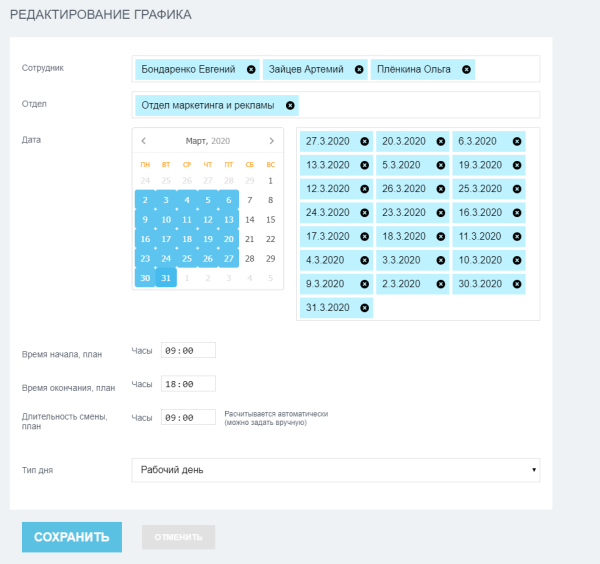Click the Март, 2020 calendar header
This screenshot has height=564, width=600.
coord(207,141)
